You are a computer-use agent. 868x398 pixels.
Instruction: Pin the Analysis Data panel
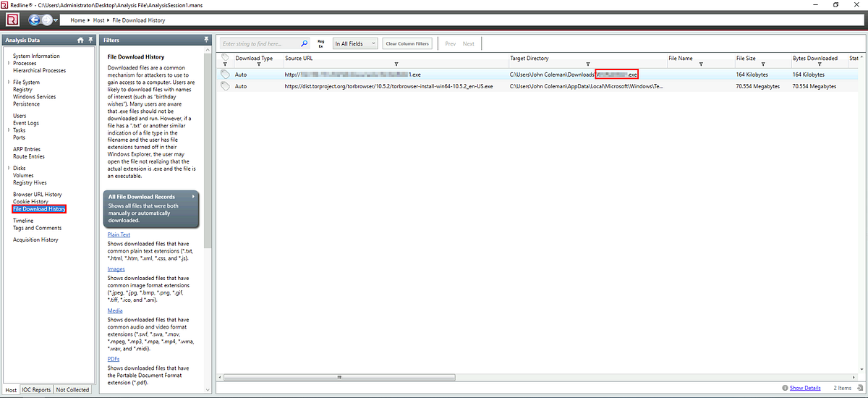(x=90, y=40)
